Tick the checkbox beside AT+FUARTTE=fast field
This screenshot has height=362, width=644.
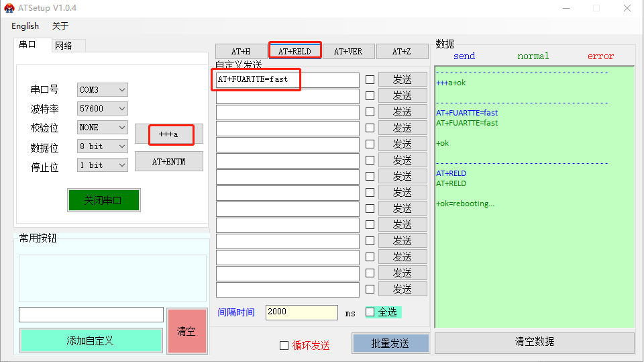pos(370,79)
